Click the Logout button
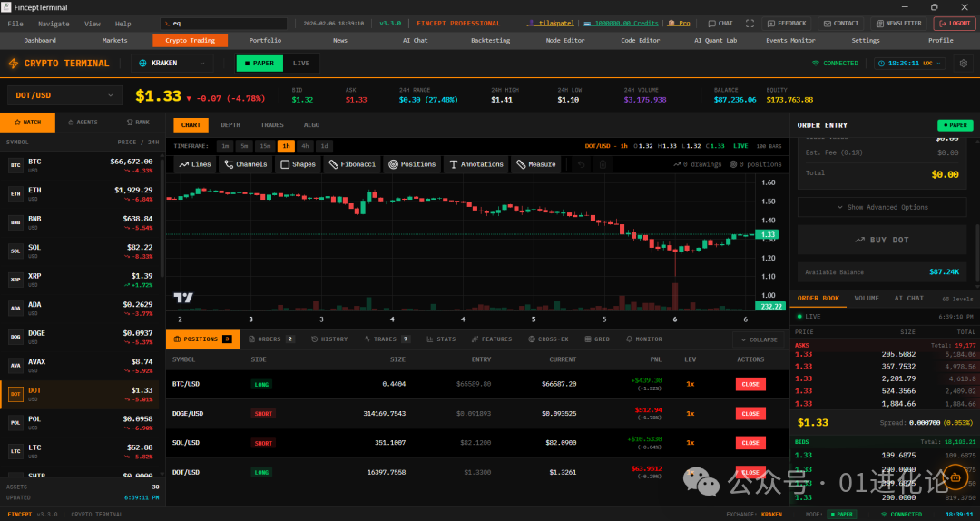This screenshot has width=980, height=521. (x=955, y=23)
